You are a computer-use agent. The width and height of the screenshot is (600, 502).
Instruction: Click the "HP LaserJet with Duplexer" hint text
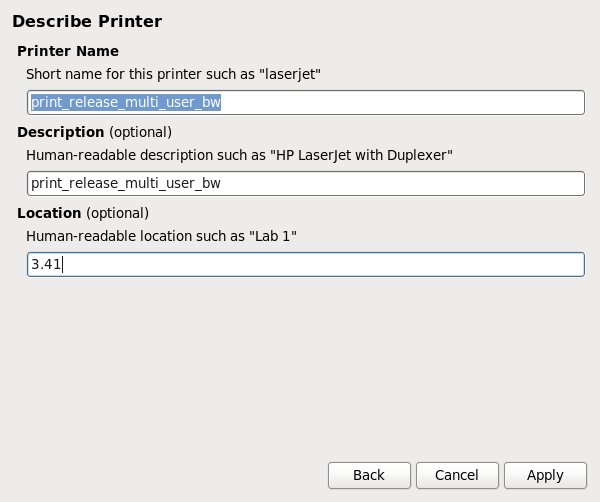[x=240, y=154]
